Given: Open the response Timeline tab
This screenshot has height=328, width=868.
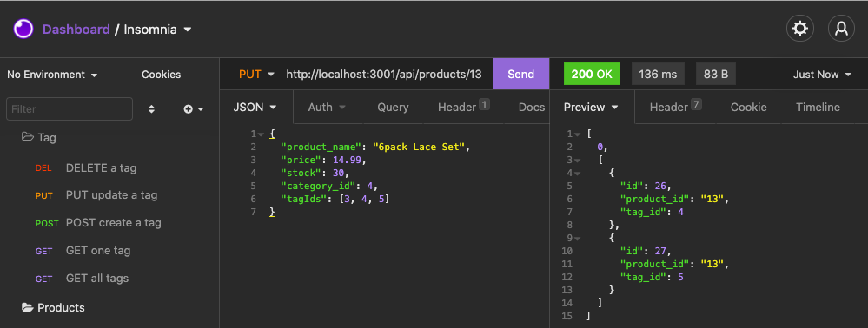Looking at the screenshot, I should [x=818, y=108].
